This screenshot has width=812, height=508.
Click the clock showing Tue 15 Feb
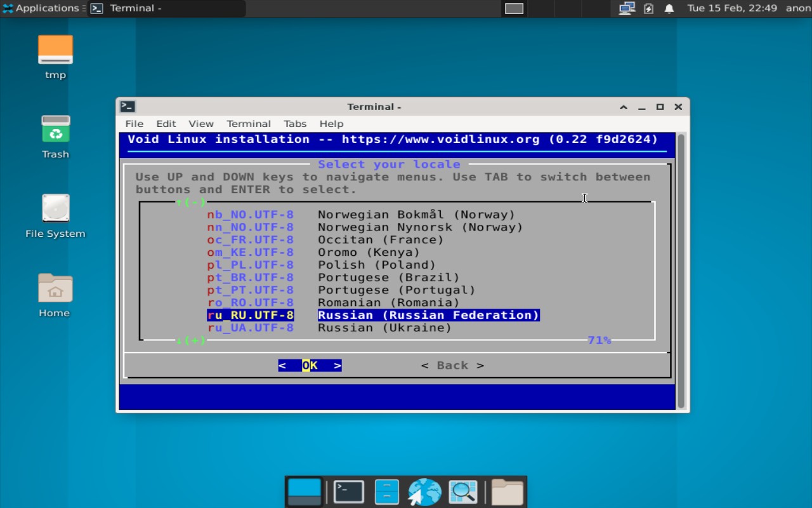[732, 8]
